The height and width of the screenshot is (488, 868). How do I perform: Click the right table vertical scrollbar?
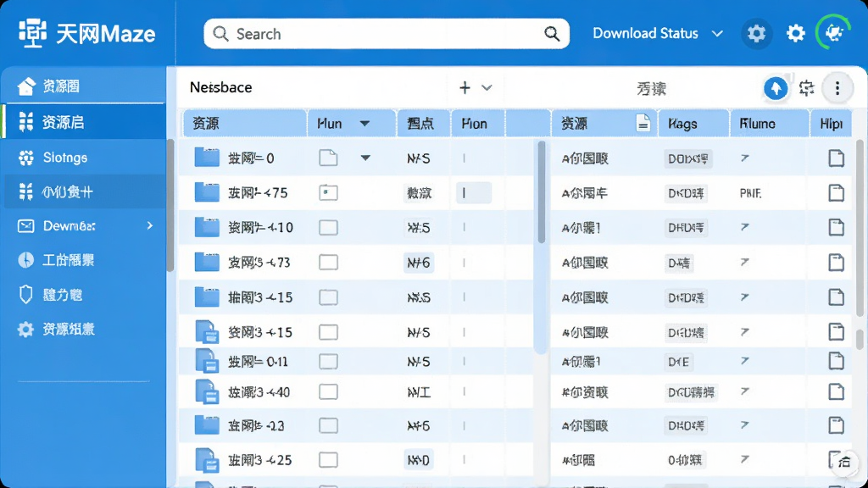[x=860, y=230]
